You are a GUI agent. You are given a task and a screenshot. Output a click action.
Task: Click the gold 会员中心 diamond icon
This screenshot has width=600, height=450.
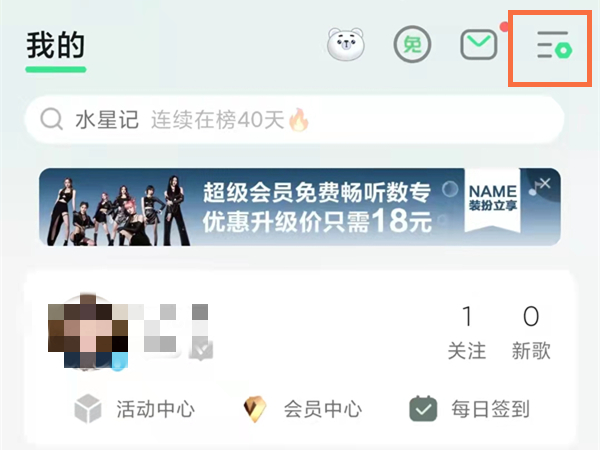pyautogui.click(x=255, y=409)
